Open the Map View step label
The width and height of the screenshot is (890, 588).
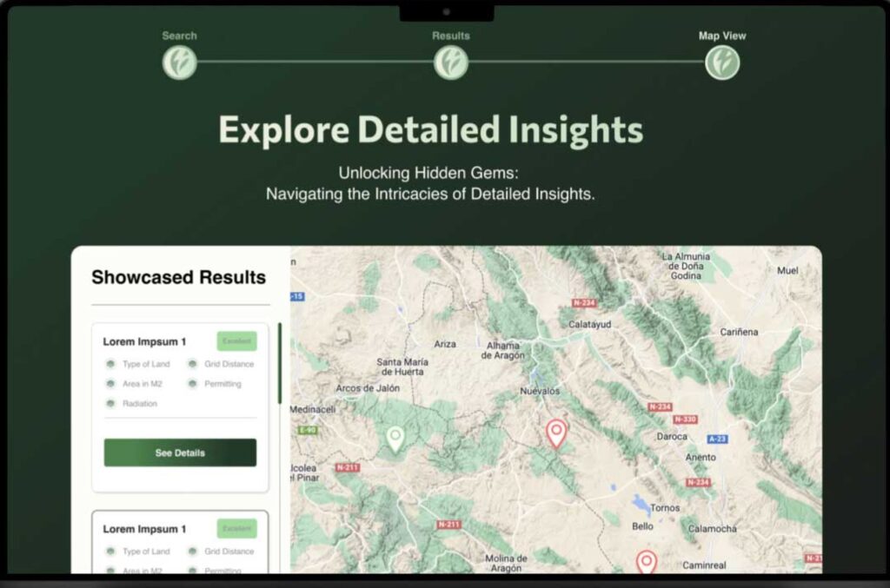click(721, 36)
